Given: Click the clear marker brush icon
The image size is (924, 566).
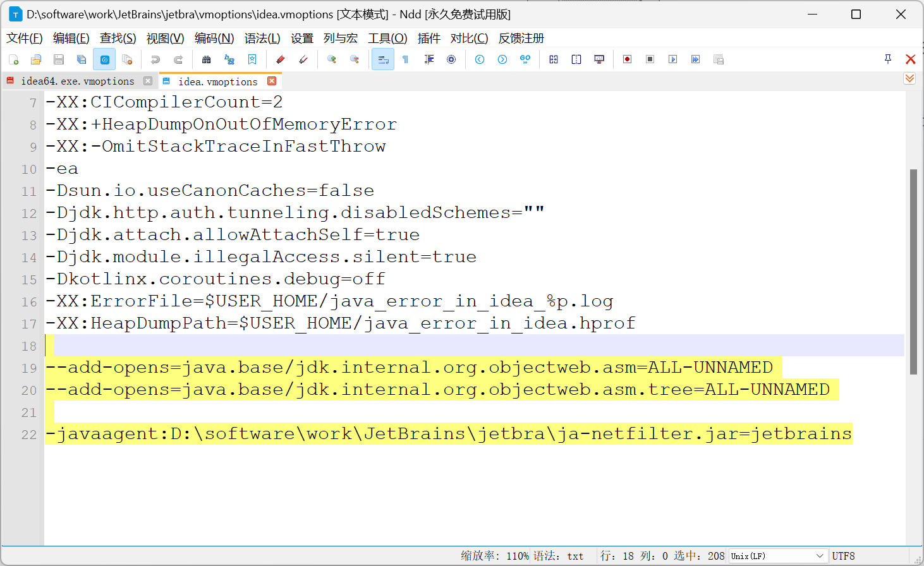Looking at the screenshot, I should tap(303, 59).
